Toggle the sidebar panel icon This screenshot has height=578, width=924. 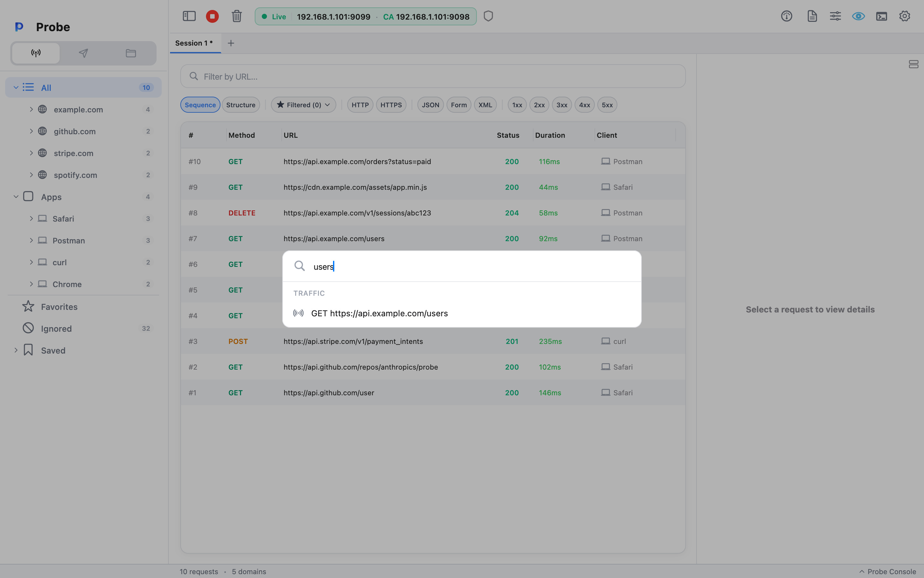pos(189,16)
